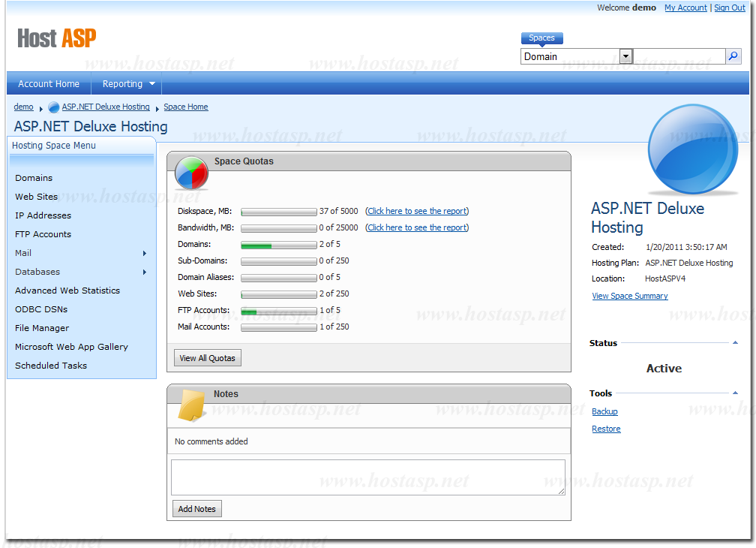Image resolution: width=756 pixels, height=548 pixels.
Task: Expand the Mail submenu
Action: pos(145,254)
